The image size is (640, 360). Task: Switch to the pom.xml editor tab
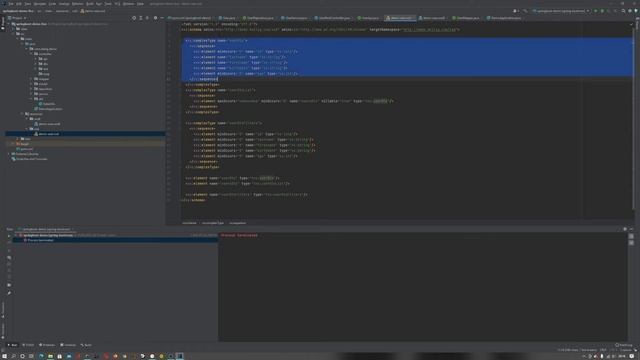[189, 18]
